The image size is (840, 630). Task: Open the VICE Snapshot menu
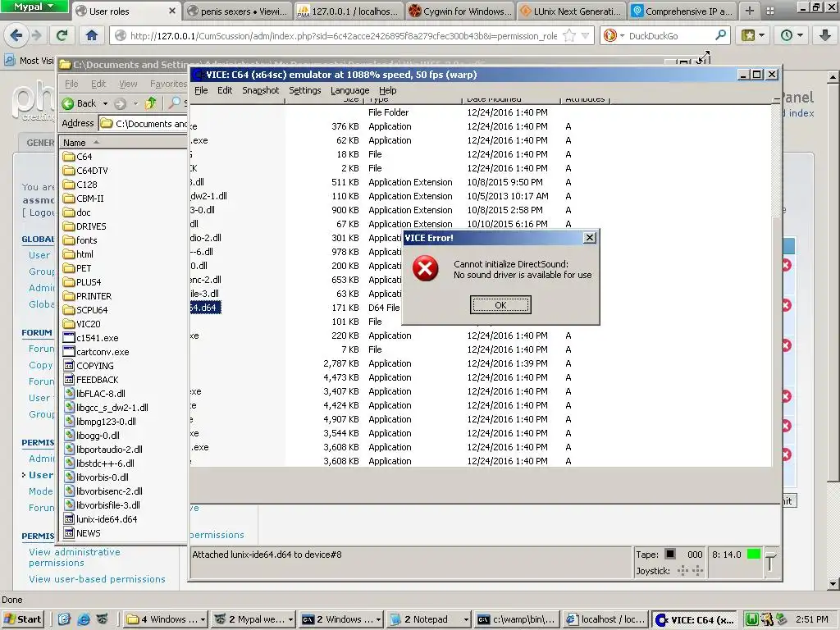click(260, 90)
